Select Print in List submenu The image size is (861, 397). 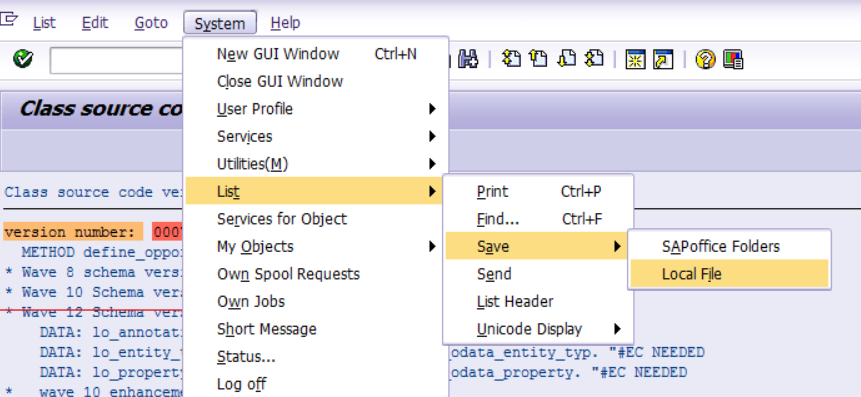(x=538, y=191)
